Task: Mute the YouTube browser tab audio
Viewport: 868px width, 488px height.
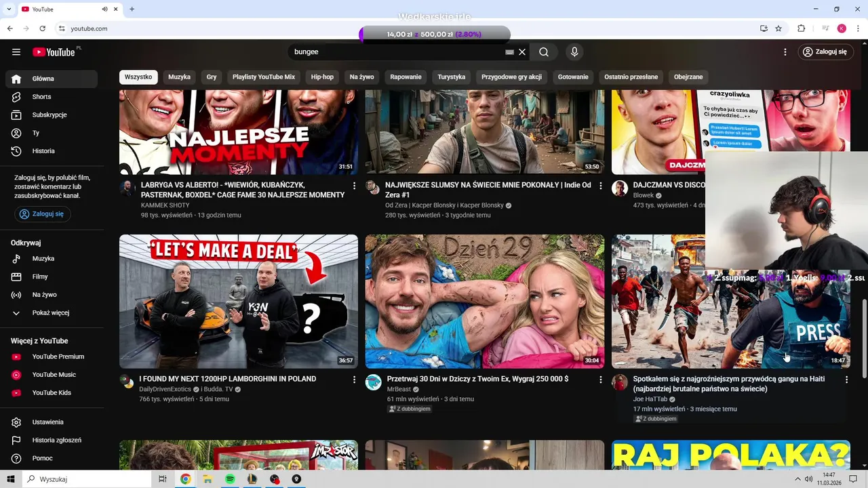Action: coord(105,9)
